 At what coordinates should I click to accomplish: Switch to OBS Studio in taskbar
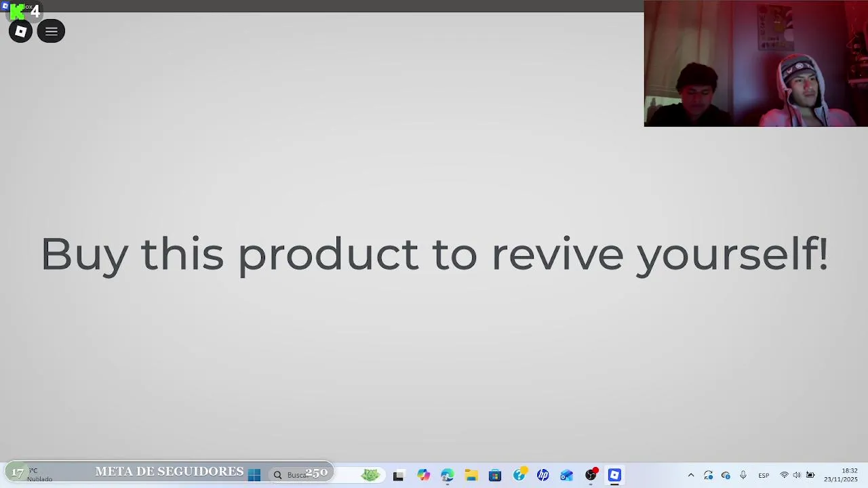coord(591,474)
